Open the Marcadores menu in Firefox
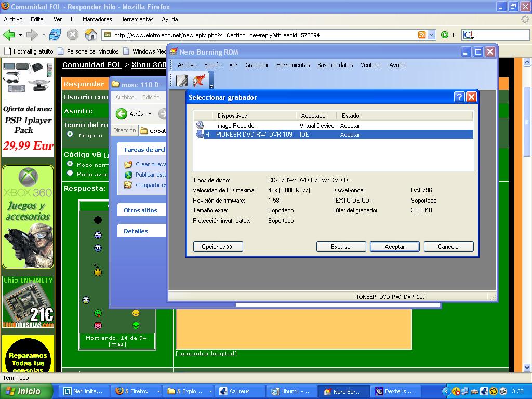The height and width of the screenshot is (399, 532). pyautogui.click(x=97, y=19)
